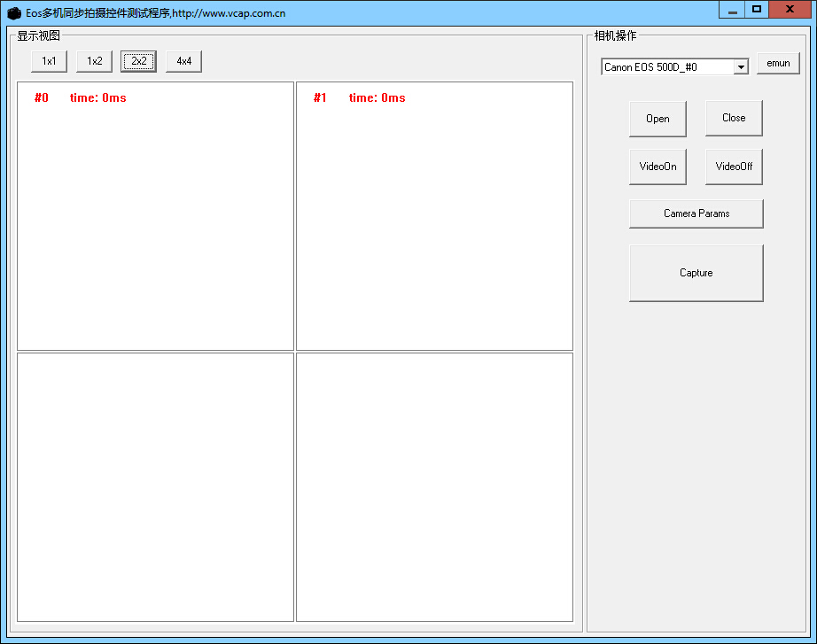817x644 pixels.
Task: Maximize the application window
Action: [757, 10]
